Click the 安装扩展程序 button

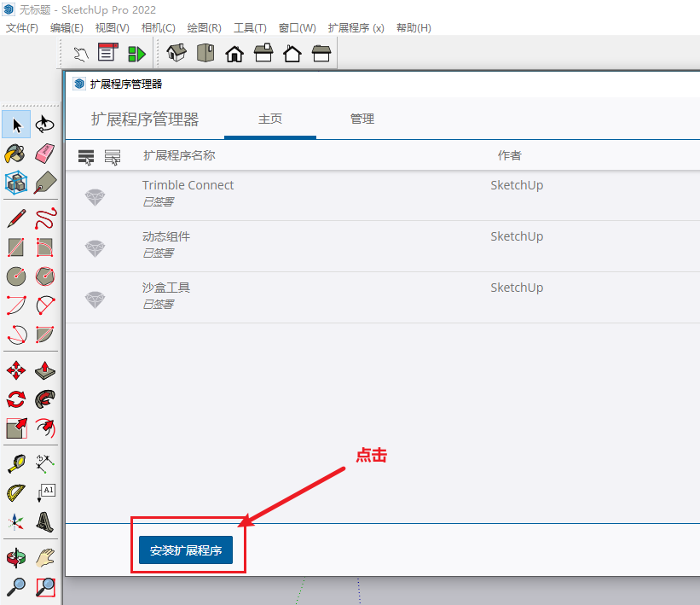(x=186, y=551)
